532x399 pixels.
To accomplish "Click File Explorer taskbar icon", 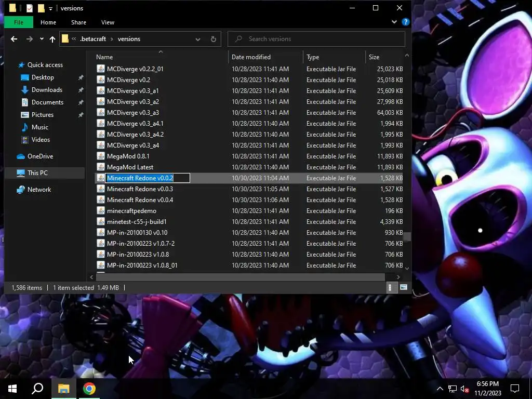I will (63, 389).
